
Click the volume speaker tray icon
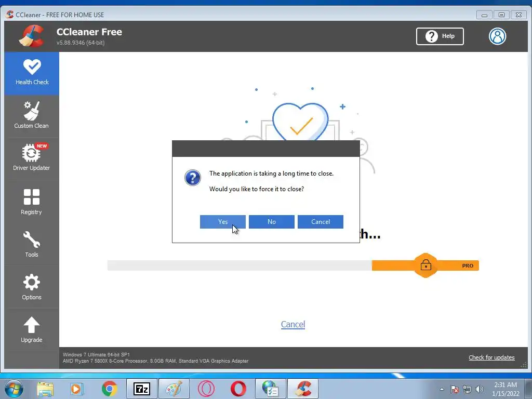coord(480,389)
